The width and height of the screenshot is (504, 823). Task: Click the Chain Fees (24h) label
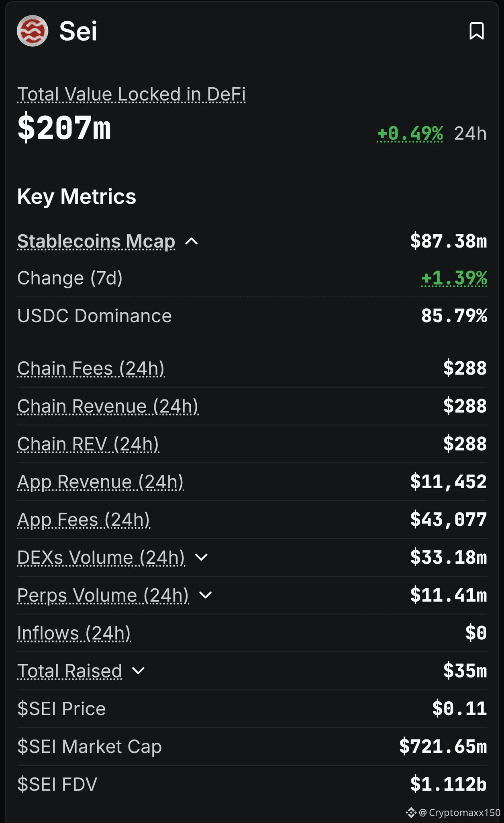(x=91, y=369)
